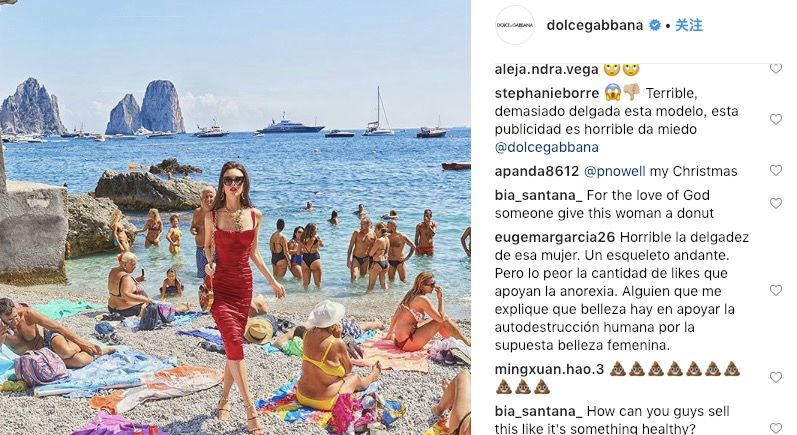Open eugemargarcia26's profile
797x435 pixels.
[x=555, y=237]
